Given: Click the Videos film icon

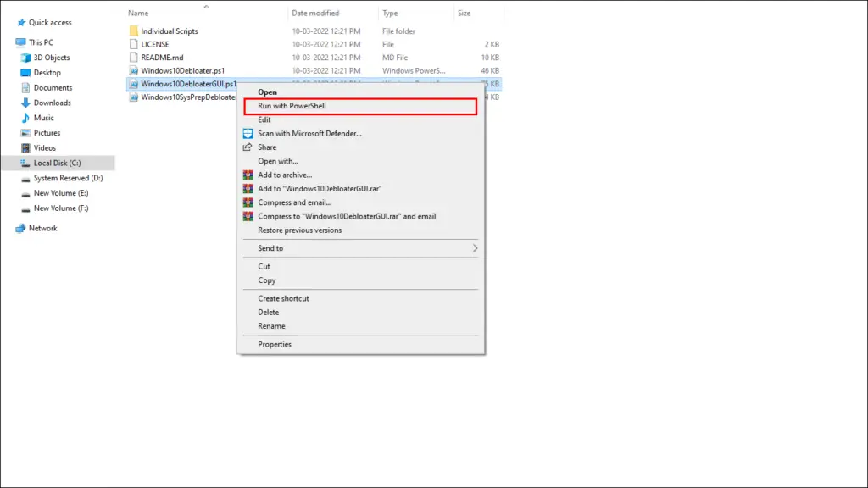Looking at the screenshot, I should [25, 147].
